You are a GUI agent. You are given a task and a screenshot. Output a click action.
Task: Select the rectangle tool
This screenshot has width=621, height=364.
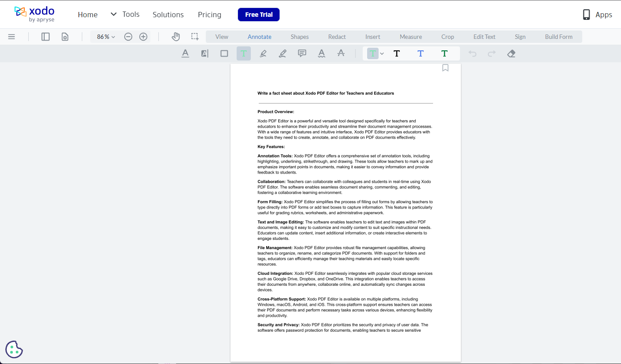(x=224, y=53)
